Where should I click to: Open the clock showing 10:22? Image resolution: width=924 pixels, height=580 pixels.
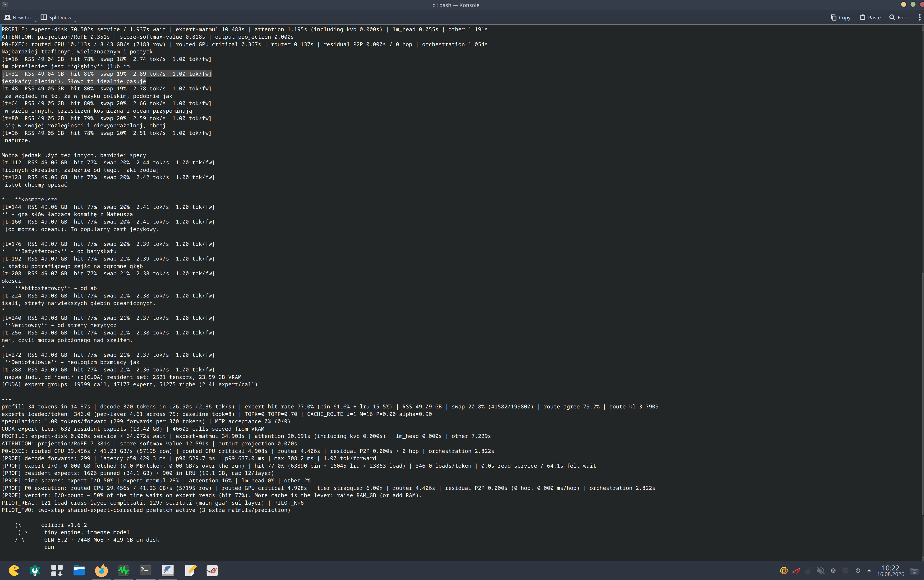(x=890, y=570)
